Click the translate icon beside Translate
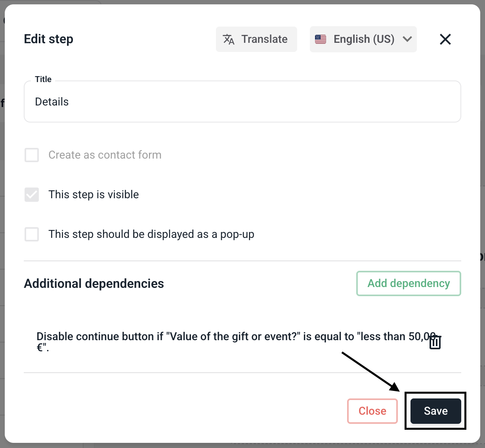The height and width of the screenshot is (448, 485). (229, 39)
